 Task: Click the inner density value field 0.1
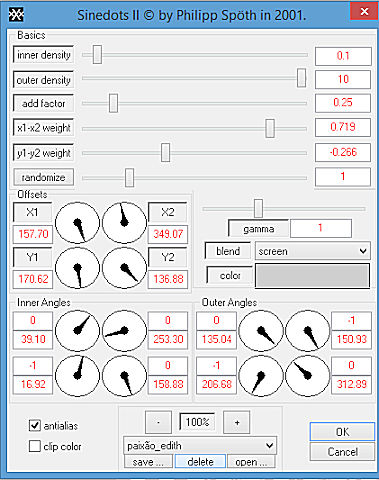(x=343, y=56)
